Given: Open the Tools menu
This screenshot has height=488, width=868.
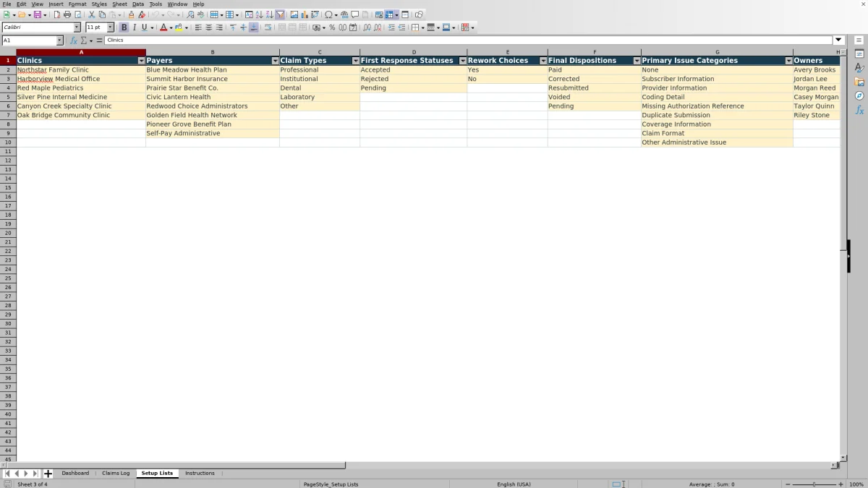Looking at the screenshot, I should pos(156,4).
